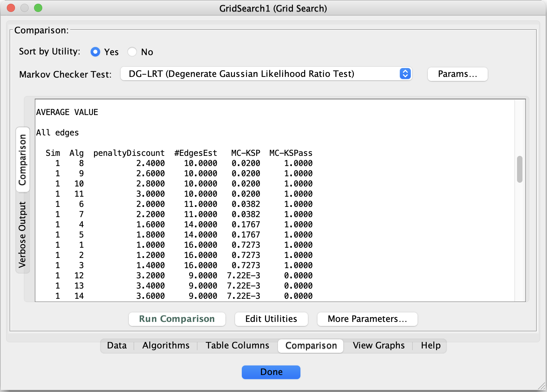The height and width of the screenshot is (392, 547).
Task: Click the Alg column header
Action: (x=77, y=153)
